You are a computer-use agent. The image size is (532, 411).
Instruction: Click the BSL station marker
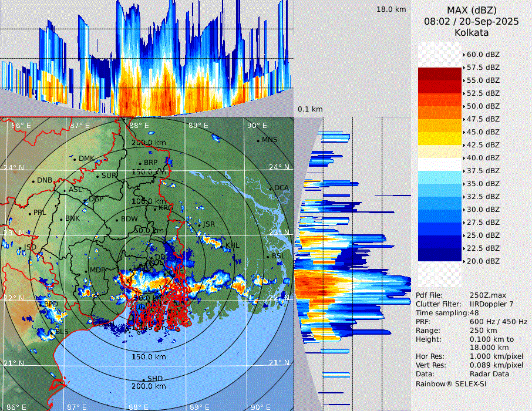(x=268, y=257)
